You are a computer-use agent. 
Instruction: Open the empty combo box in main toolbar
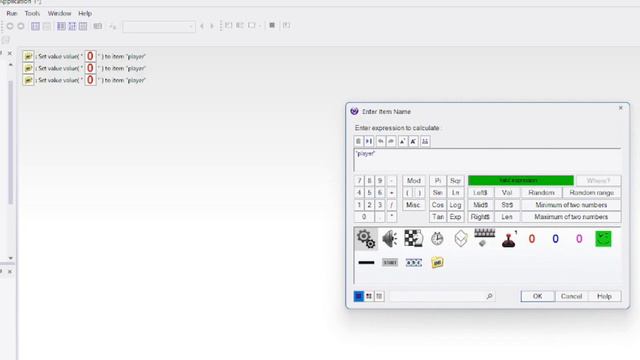[x=159, y=27]
